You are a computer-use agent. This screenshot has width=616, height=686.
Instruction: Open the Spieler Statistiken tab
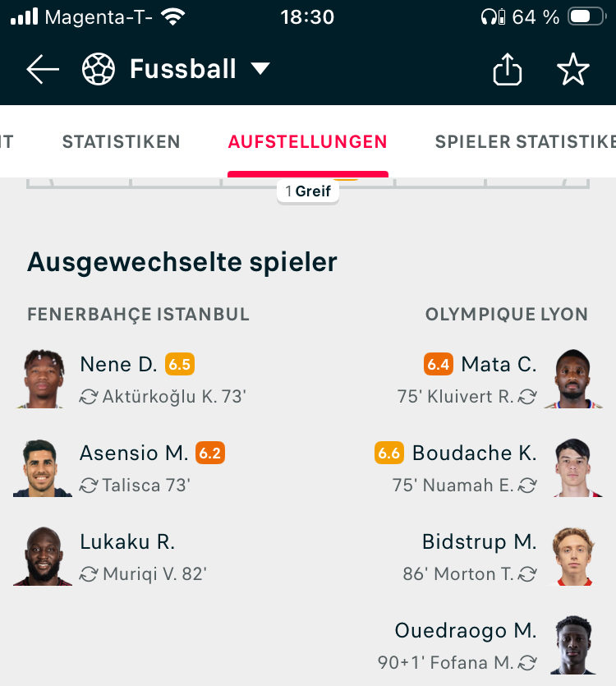point(526,142)
